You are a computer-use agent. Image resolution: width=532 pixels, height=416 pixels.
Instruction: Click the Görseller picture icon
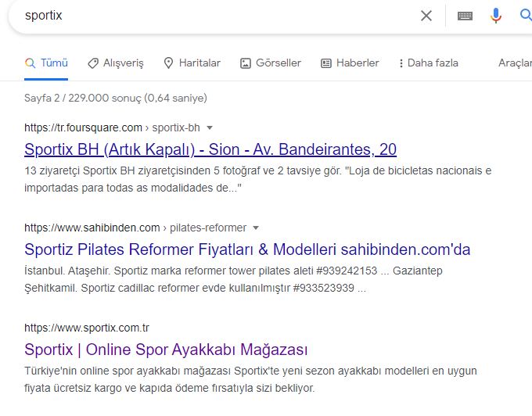(246, 63)
